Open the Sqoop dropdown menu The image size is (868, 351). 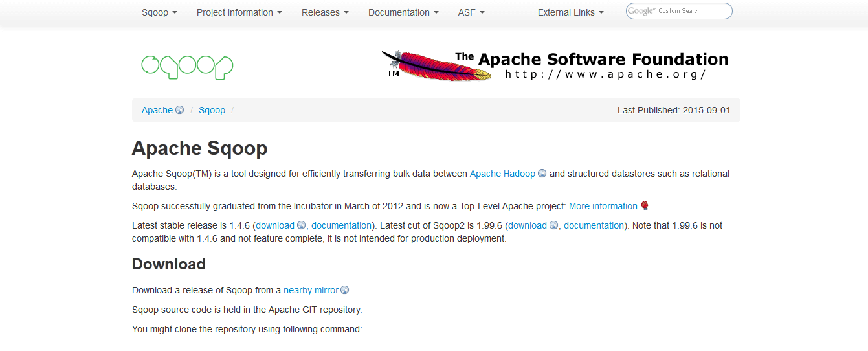pyautogui.click(x=159, y=12)
